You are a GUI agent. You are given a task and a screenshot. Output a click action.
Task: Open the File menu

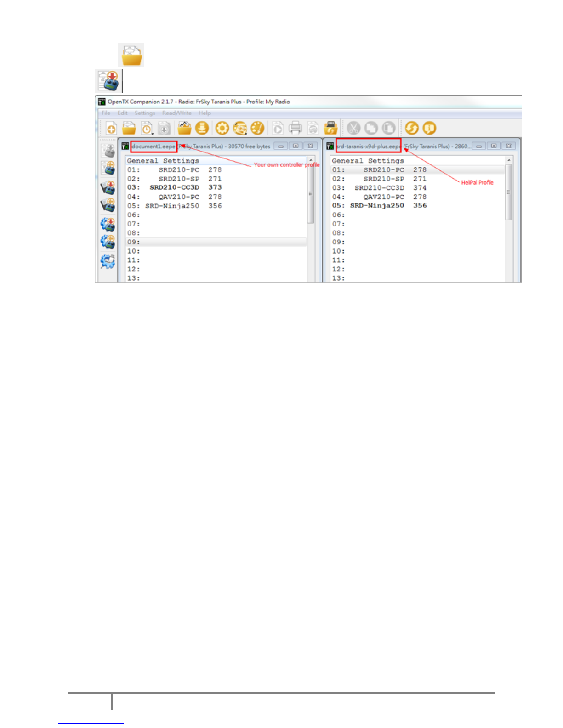pos(106,113)
